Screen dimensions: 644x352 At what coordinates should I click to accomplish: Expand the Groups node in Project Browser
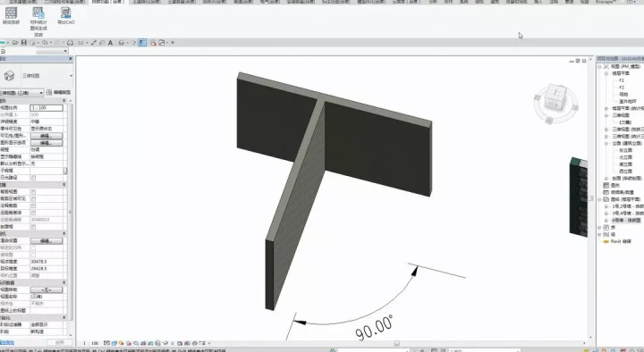(x=599, y=234)
